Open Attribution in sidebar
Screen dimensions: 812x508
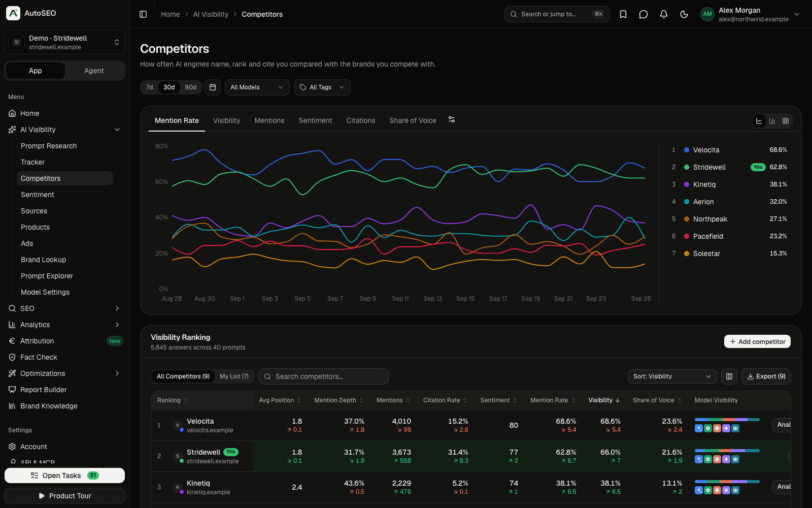tap(65, 341)
